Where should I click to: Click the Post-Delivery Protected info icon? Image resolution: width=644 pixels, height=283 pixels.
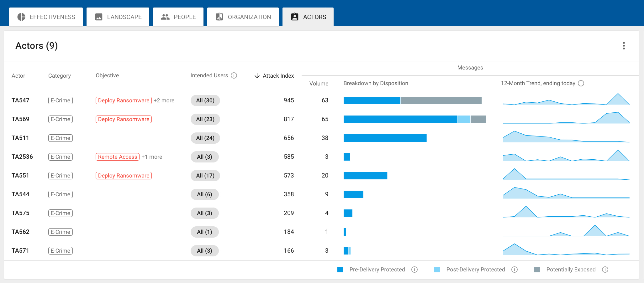[515, 270]
